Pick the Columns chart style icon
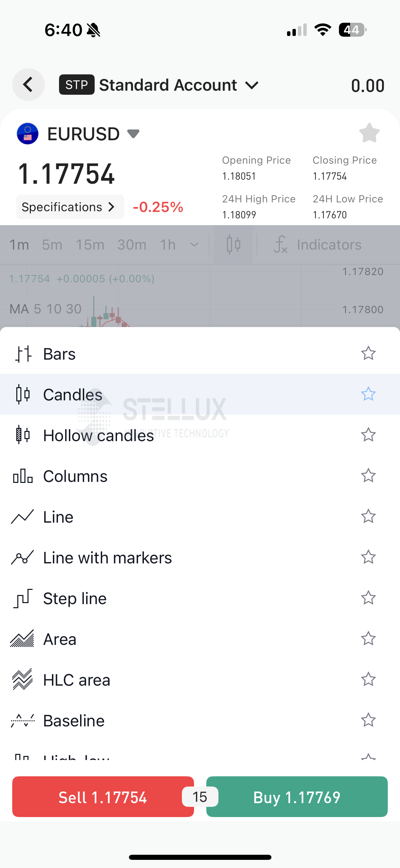The width and height of the screenshot is (400, 868). point(23,476)
